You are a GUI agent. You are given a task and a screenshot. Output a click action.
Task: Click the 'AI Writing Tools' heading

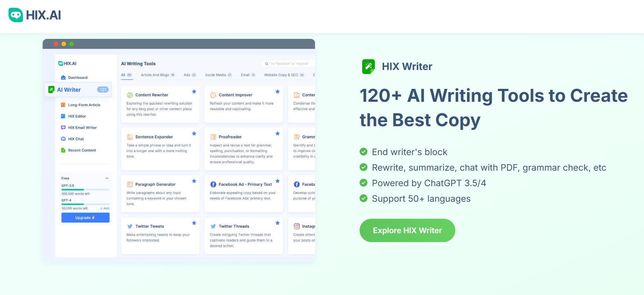click(x=138, y=64)
